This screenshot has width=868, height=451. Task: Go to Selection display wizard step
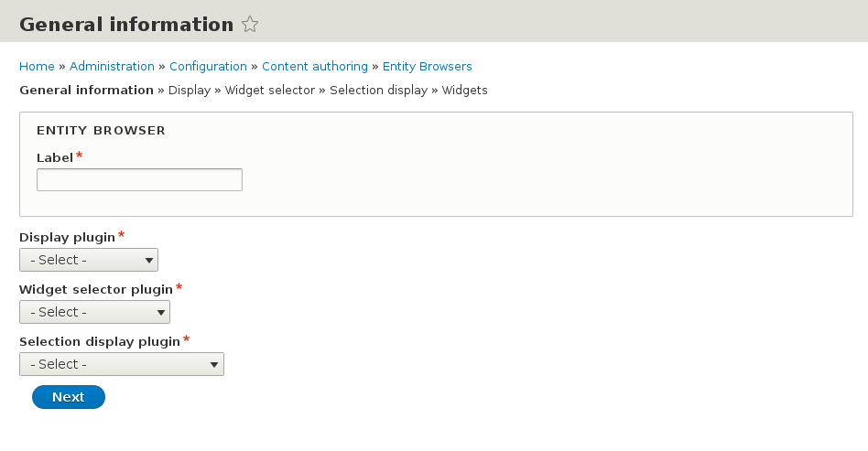[x=378, y=91]
